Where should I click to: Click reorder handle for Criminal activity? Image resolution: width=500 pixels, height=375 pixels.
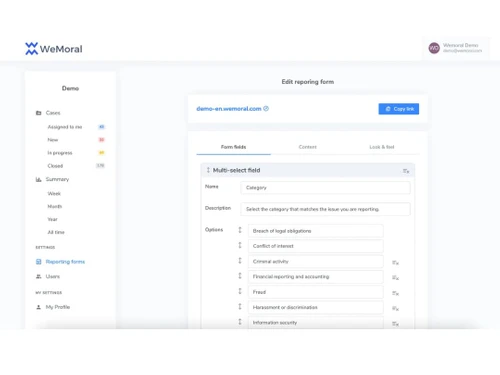[240, 261]
